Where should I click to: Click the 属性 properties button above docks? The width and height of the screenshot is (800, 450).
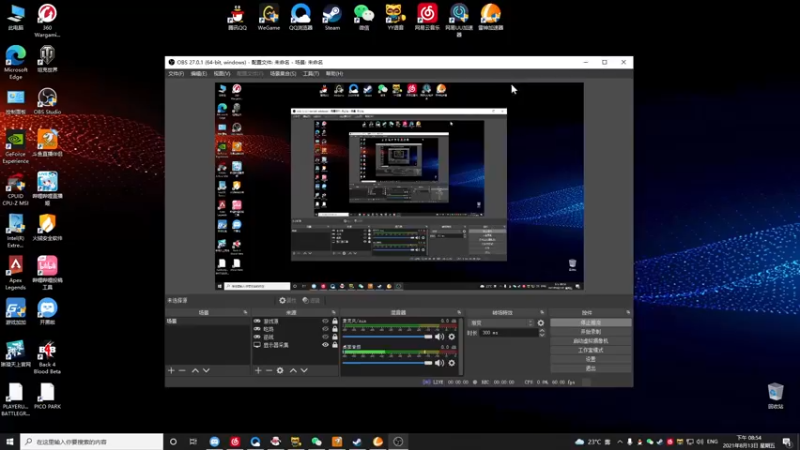pos(287,301)
